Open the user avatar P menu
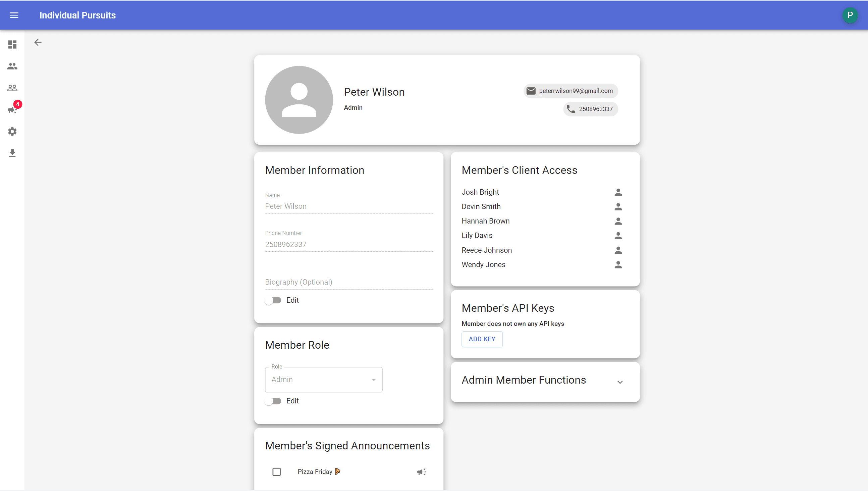 click(850, 15)
